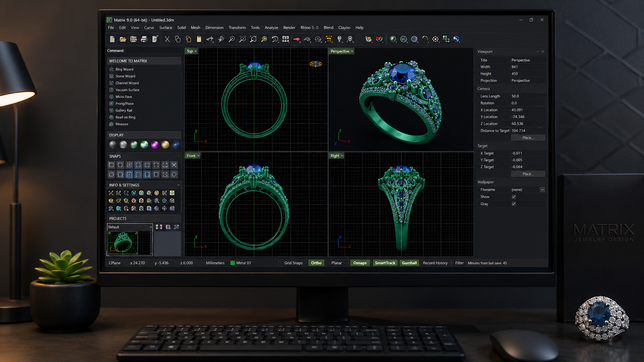Open the Micro Pave tool
The height and width of the screenshot is (362, 644).
(123, 97)
